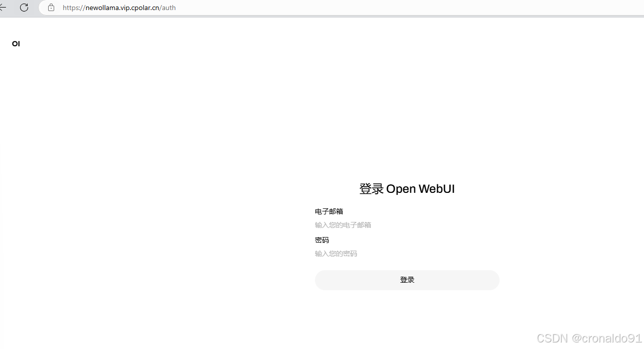This screenshot has width=644, height=349.
Task: Click the OI logo
Action: (x=16, y=44)
